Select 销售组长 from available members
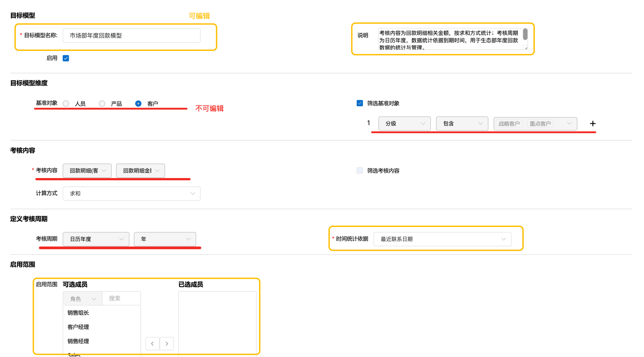644x357 pixels. click(78, 313)
